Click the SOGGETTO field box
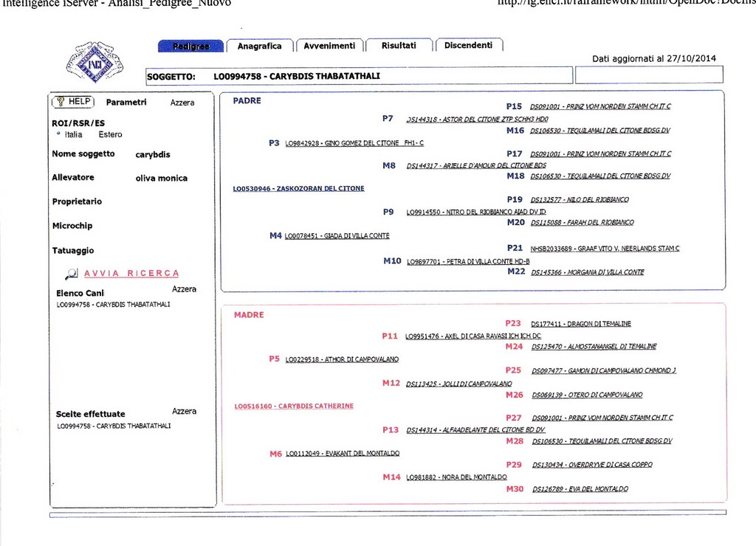This screenshot has height=546, width=756. pos(360,76)
